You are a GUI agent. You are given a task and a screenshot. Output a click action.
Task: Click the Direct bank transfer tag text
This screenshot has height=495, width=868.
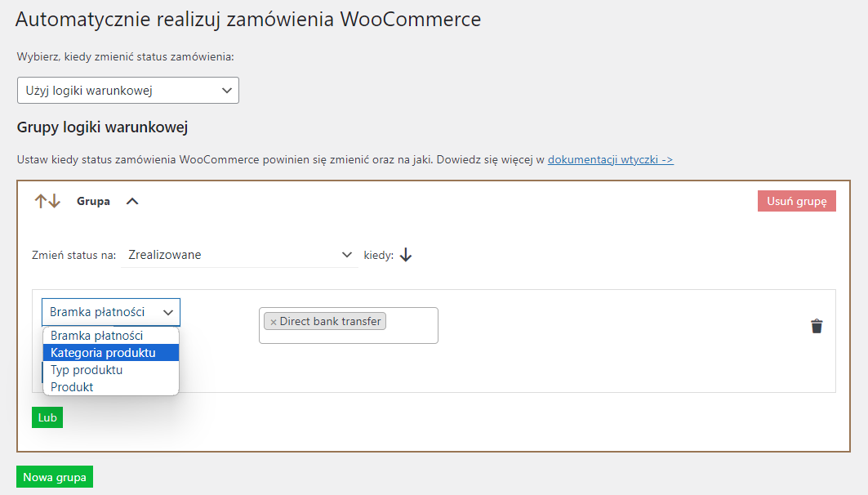coord(330,321)
